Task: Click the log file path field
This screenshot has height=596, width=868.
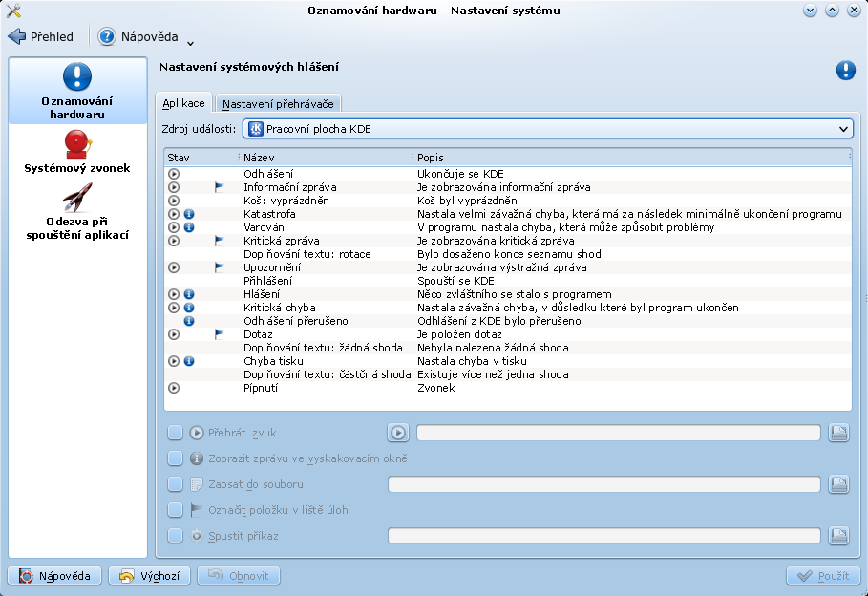Action: (603, 484)
